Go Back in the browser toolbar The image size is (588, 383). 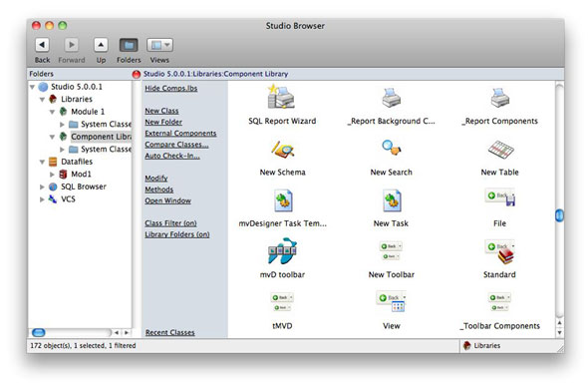[x=42, y=46]
